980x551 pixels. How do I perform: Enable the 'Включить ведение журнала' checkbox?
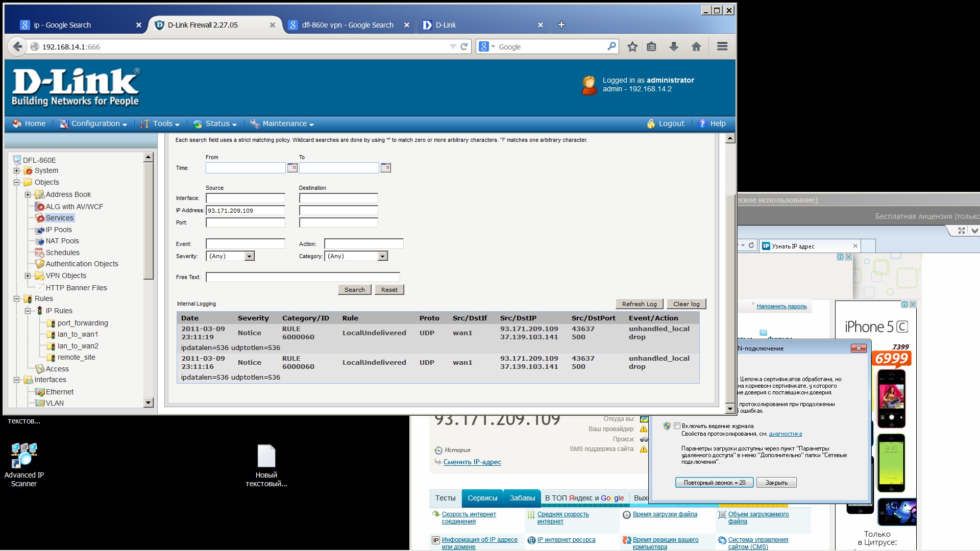[677, 426]
